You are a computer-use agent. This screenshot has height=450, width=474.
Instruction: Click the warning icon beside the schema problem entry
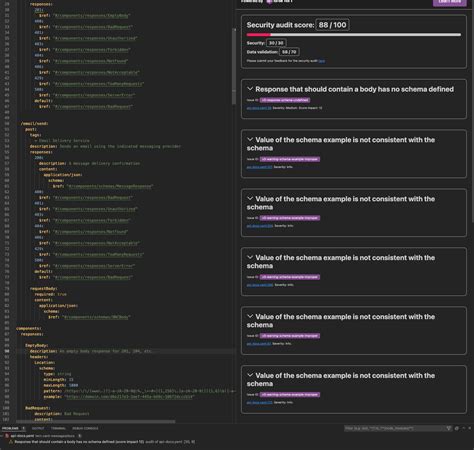pyautogui.click(x=11, y=442)
